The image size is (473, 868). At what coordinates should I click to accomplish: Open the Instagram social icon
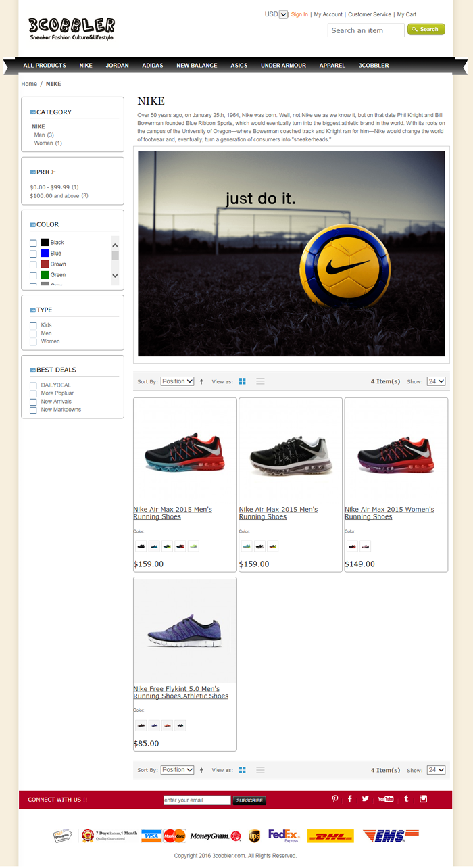(424, 799)
